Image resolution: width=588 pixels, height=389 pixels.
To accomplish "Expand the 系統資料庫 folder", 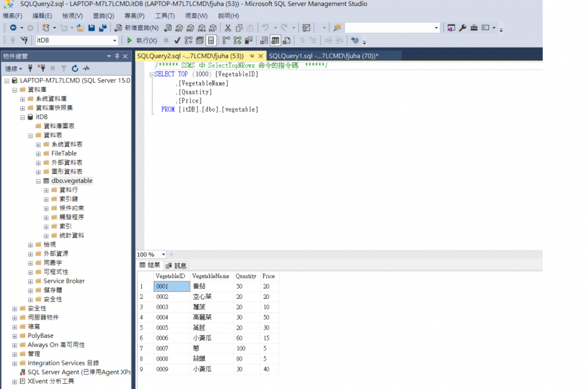I will [x=22, y=99].
